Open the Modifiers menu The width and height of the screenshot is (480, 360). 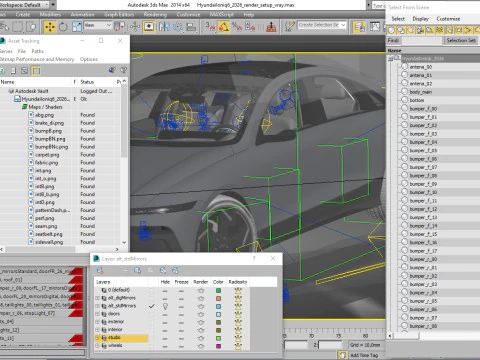point(50,14)
